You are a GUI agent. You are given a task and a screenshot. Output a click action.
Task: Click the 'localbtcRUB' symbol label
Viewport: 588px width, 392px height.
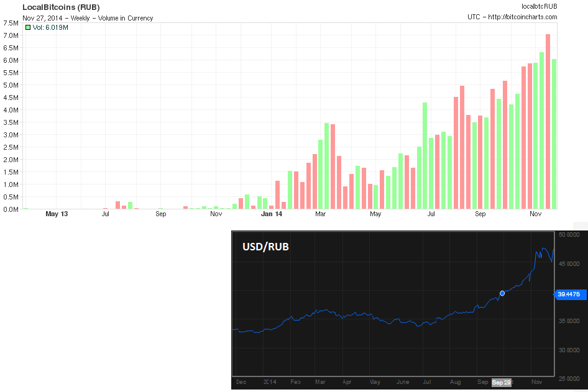pos(538,6)
